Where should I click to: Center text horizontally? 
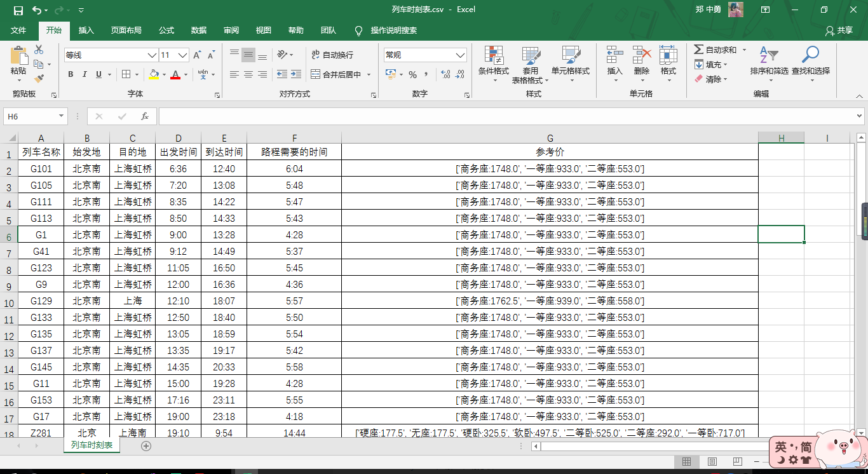tap(248, 74)
